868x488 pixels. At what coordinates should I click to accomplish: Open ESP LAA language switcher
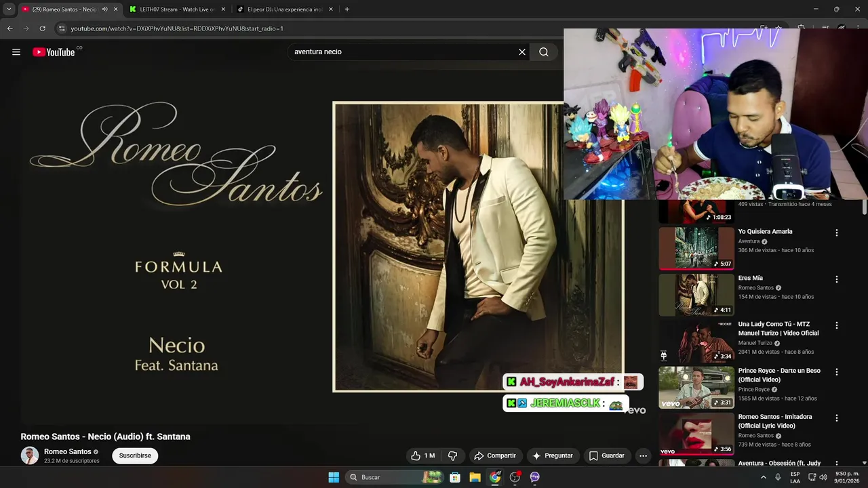coord(795,477)
